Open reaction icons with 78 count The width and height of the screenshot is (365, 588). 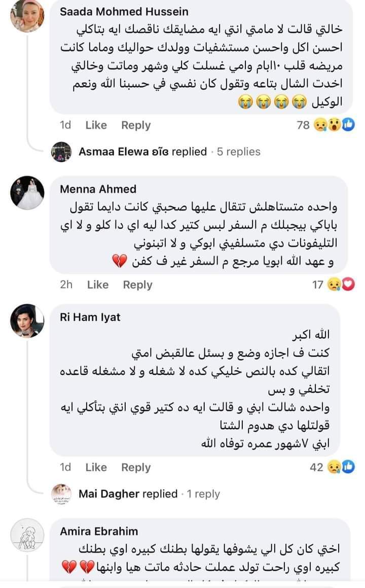tap(334, 125)
